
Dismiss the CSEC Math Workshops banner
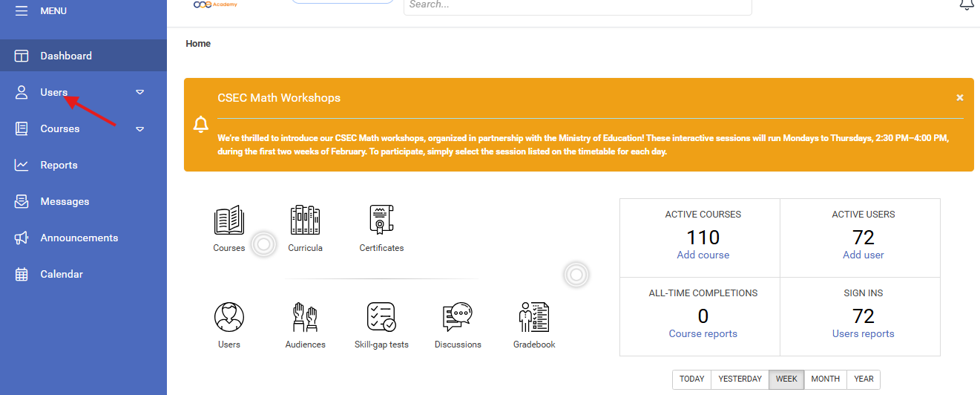[959, 97]
